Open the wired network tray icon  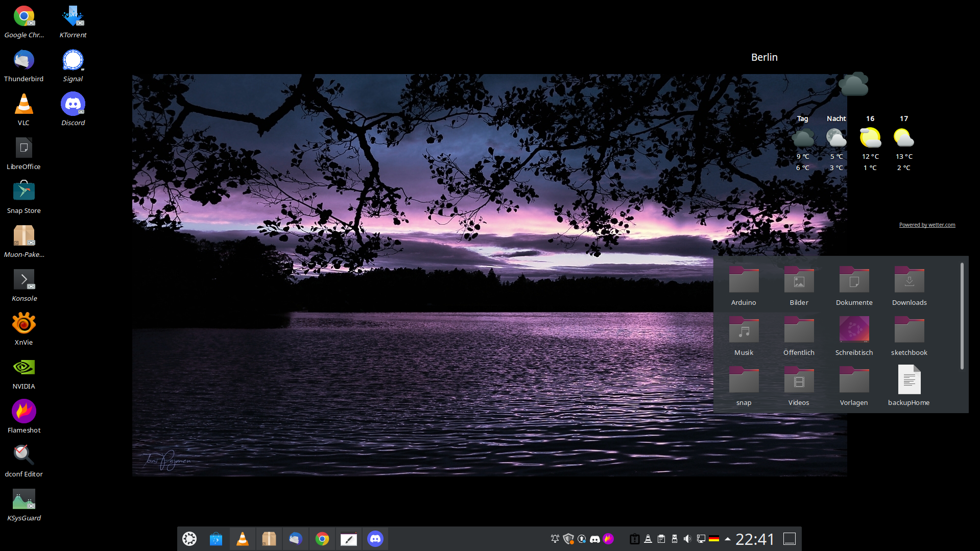tap(701, 539)
